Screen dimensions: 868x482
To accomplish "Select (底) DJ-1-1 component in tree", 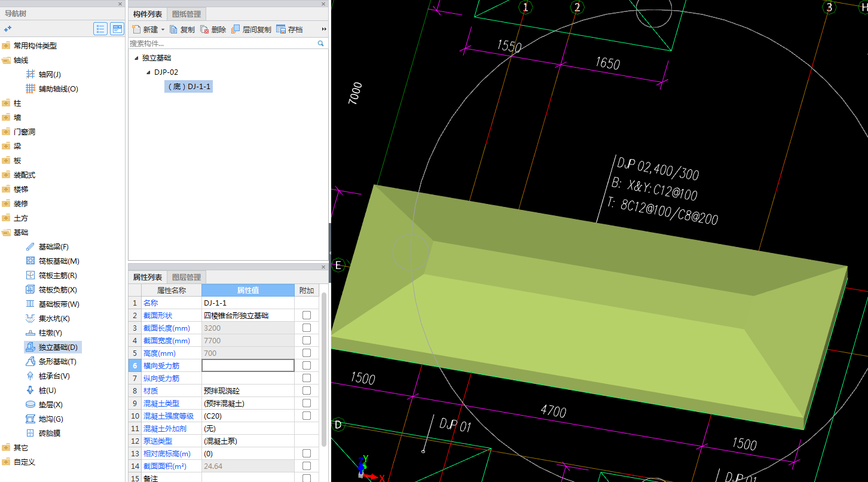I will tap(188, 87).
